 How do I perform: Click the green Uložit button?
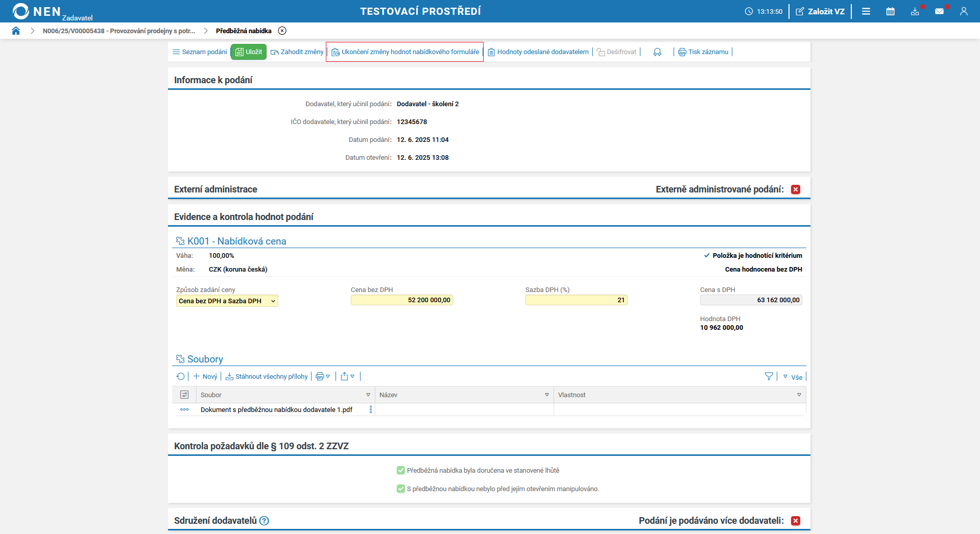pyautogui.click(x=249, y=52)
